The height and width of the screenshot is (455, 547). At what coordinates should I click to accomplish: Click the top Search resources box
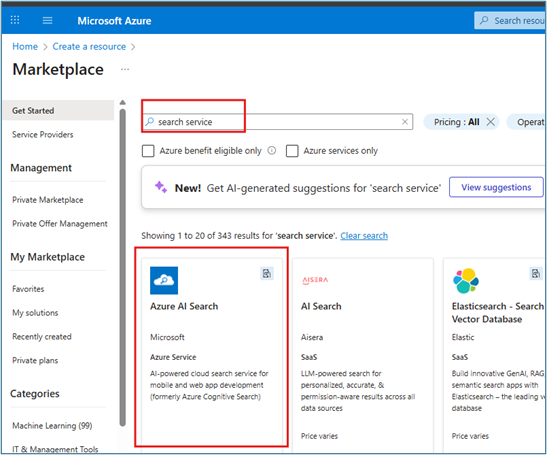[510, 21]
